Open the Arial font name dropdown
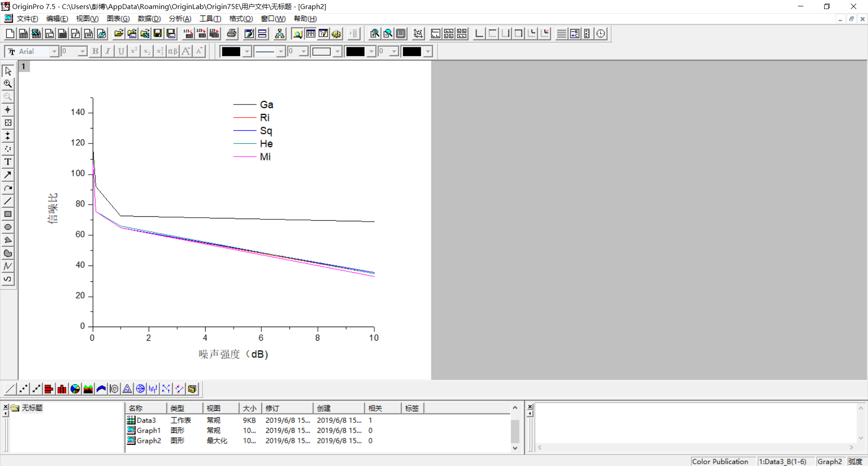The image size is (868, 466). click(54, 52)
